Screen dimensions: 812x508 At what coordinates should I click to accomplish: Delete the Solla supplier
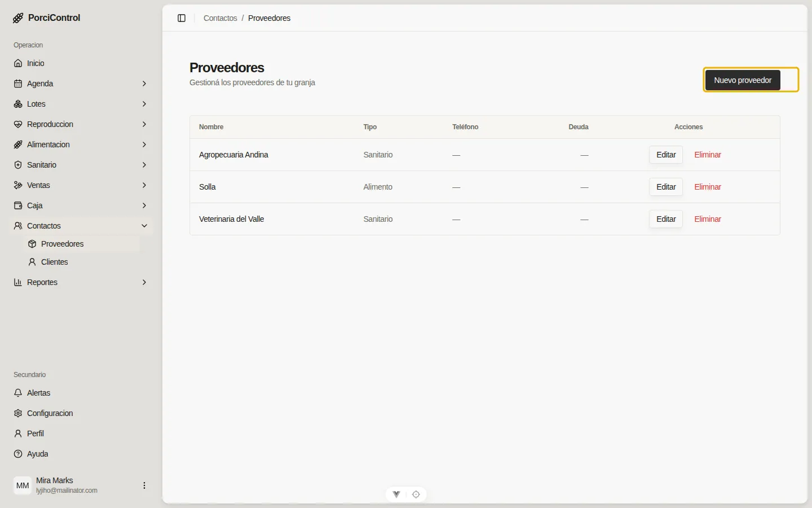708,187
